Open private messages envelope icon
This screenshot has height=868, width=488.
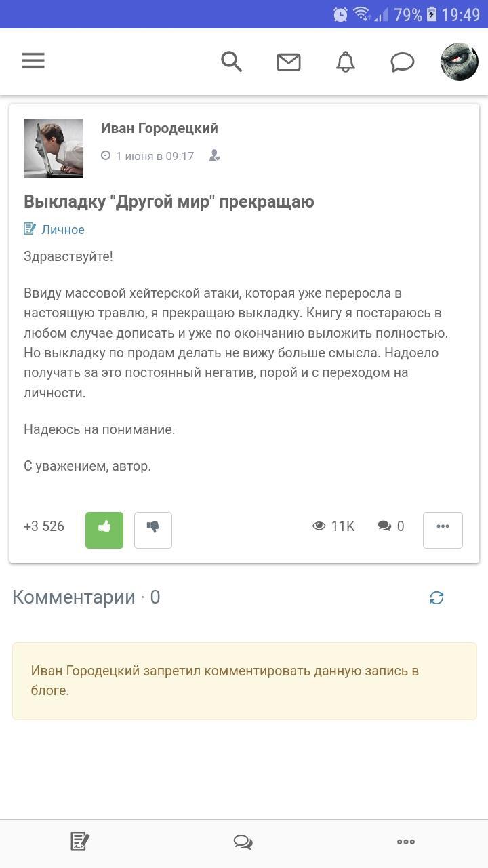289,62
